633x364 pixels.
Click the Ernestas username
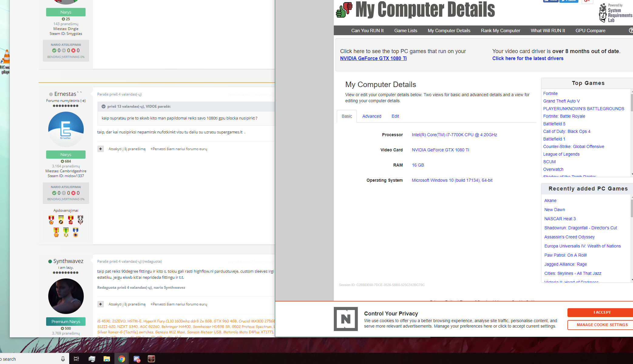(68, 94)
